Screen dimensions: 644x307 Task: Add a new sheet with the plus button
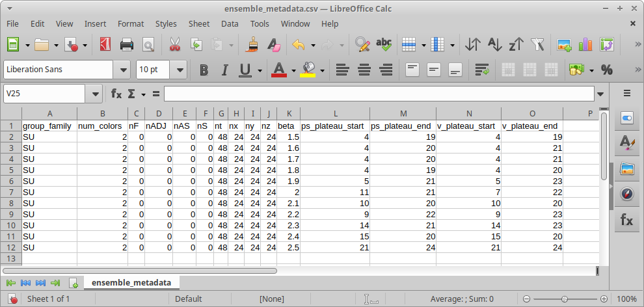(74, 283)
